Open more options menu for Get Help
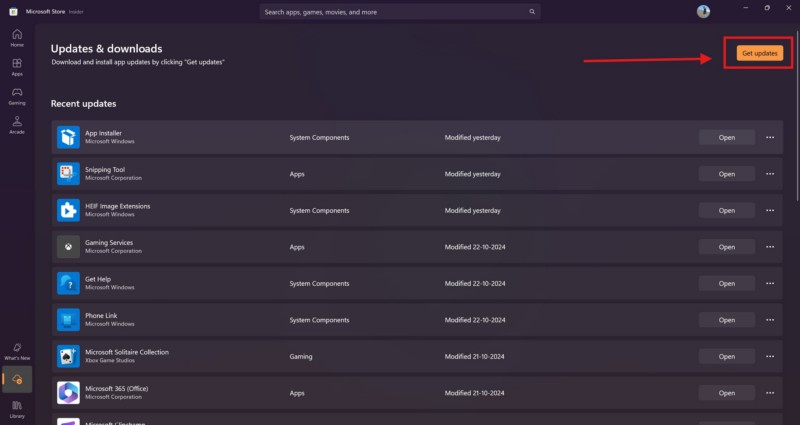Screen dimensions: 800x425 (770, 283)
